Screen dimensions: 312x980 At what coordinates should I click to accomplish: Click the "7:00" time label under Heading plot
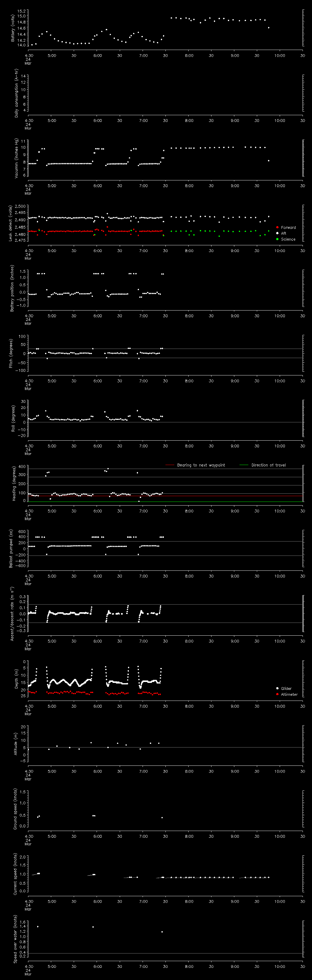pyautogui.click(x=144, y=511)
